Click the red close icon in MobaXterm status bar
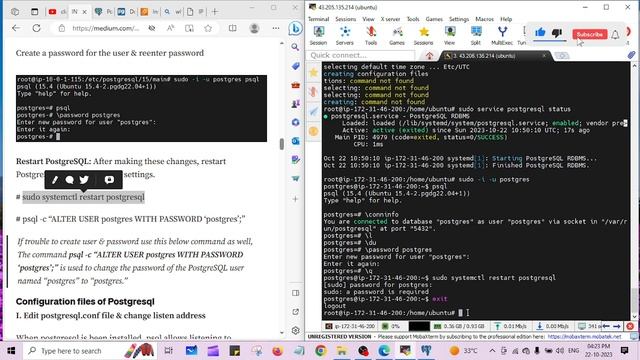 click(x=630, y=326)
